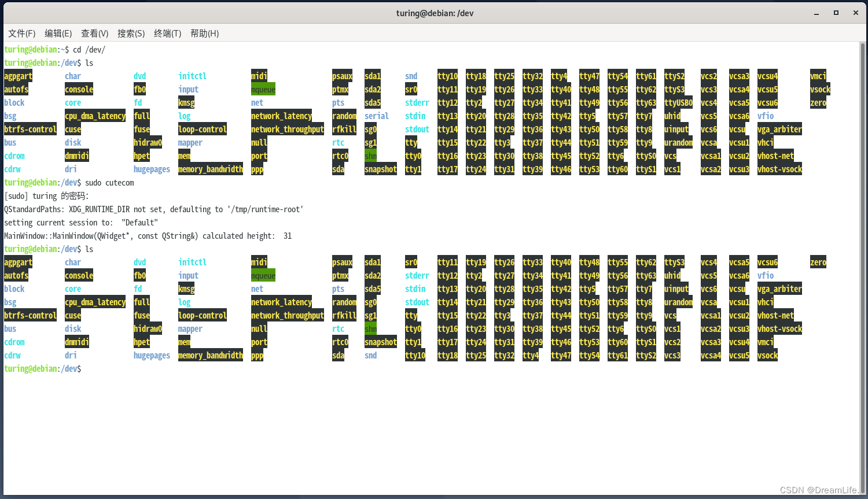Click the 'cd /dev/' command line
This screenshot has height=499, width=868.
[55, 50]
